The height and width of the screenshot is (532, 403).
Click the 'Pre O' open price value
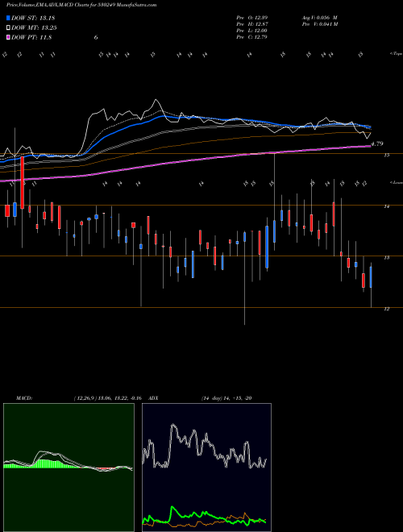pyautogui.click(x=251, y=17)
